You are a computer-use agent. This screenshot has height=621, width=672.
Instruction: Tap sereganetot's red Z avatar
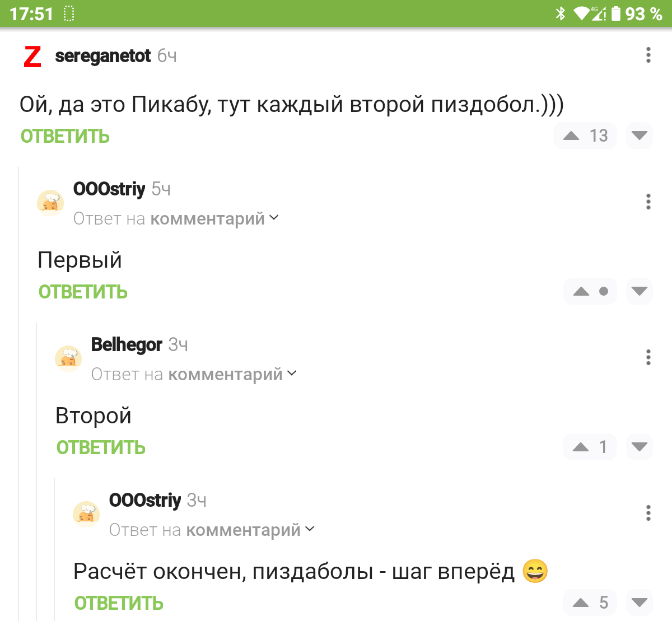point(32,57)
